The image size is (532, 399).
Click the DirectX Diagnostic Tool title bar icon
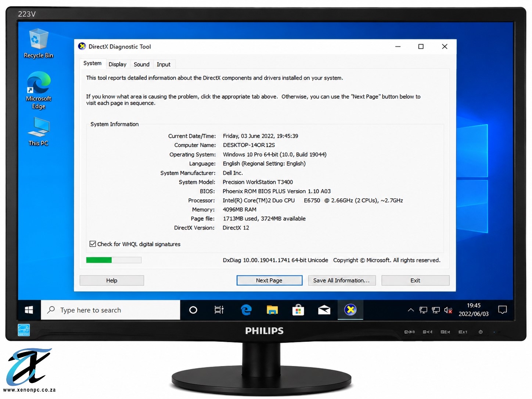pyautogui.click(x=82, y=46)
